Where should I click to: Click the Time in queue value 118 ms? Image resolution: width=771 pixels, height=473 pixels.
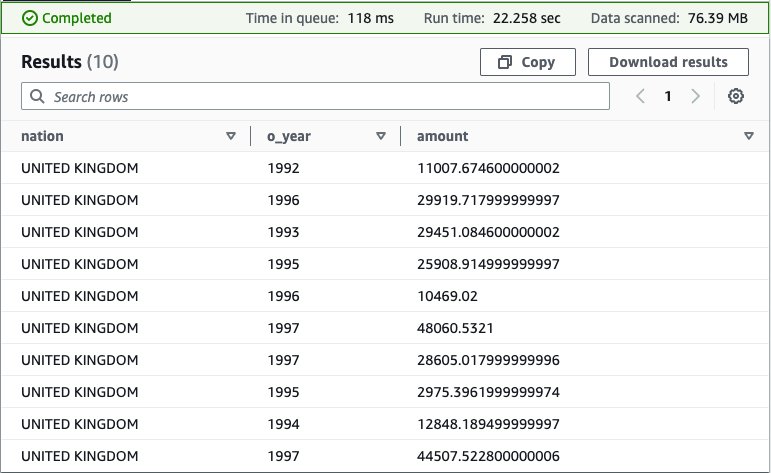coord(371,18)
